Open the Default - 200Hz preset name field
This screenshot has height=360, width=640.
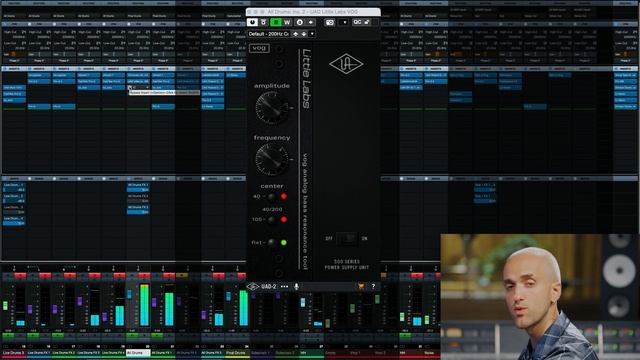pyautogui.click(x=269, y=34)
